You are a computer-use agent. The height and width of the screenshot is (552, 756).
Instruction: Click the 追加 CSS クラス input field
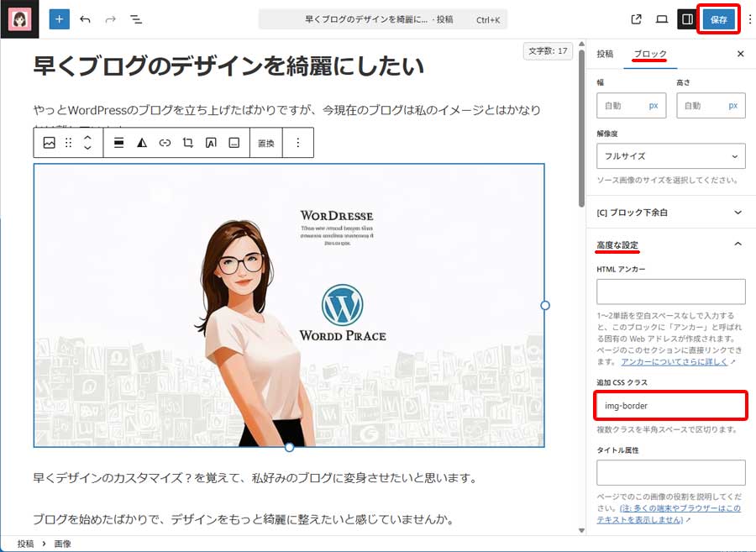pyautogui.click(x=670, y=406)
